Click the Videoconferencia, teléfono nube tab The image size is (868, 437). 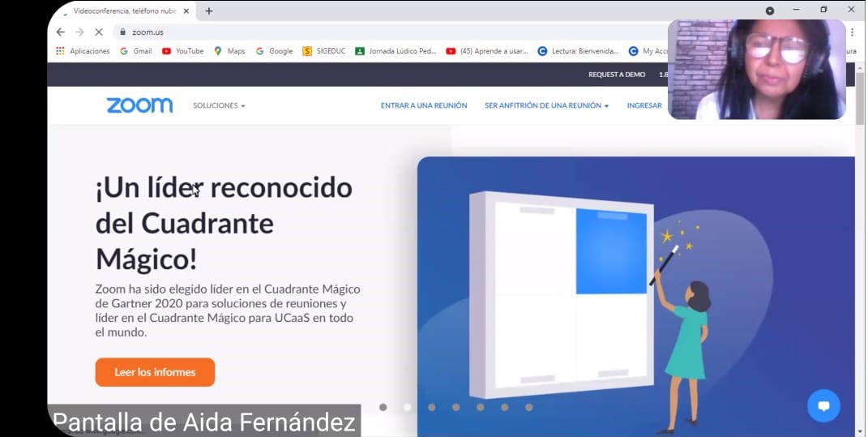tap(125, 11)
